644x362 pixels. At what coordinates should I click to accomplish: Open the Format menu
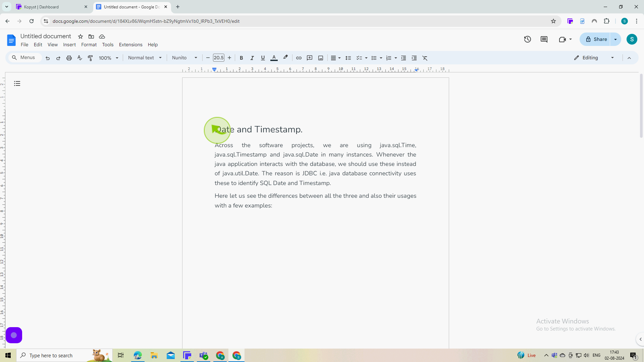point(89,45)
